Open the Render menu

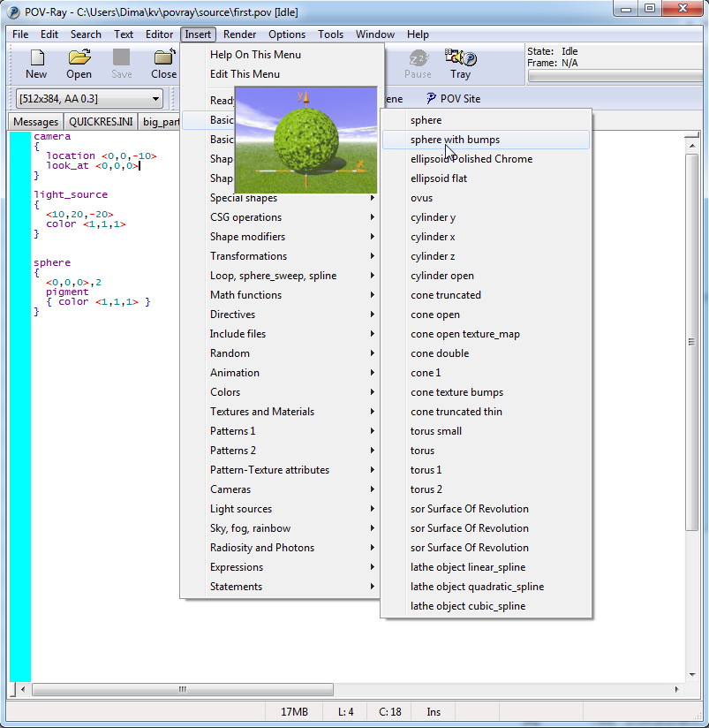(x=239, y=34)
